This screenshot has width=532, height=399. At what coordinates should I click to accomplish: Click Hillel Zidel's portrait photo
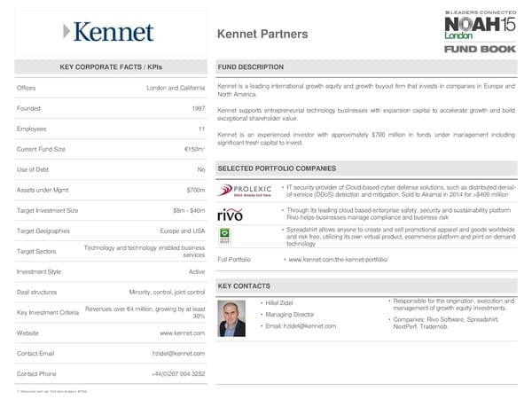[231, 317]
